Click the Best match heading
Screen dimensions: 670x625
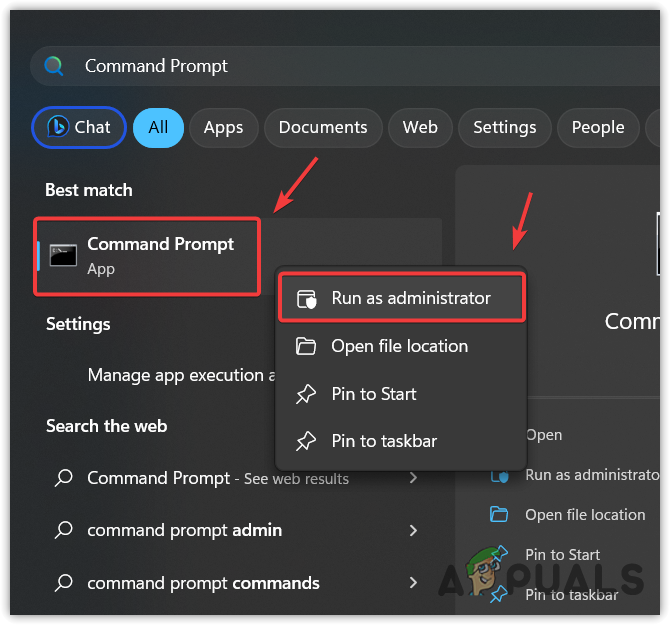click(89, 190)
